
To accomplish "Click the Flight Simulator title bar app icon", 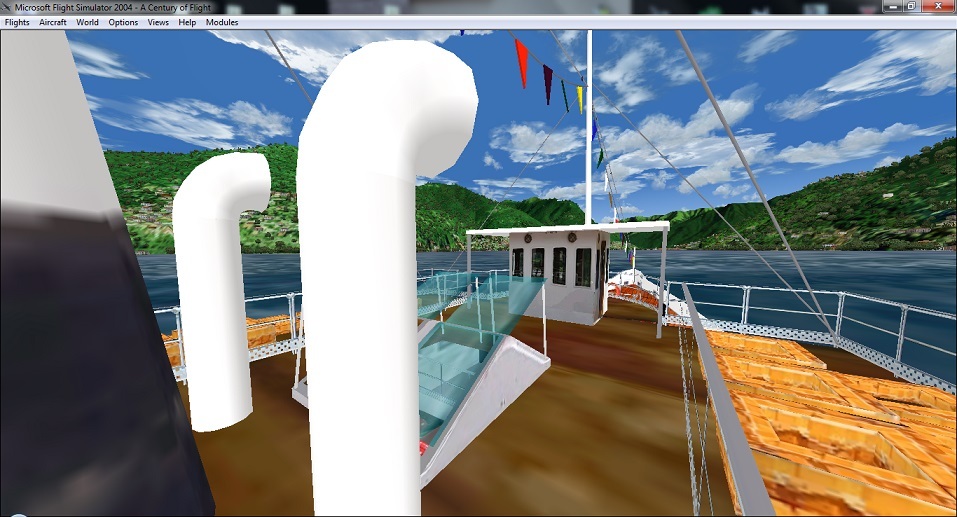I will coord(7,7).
